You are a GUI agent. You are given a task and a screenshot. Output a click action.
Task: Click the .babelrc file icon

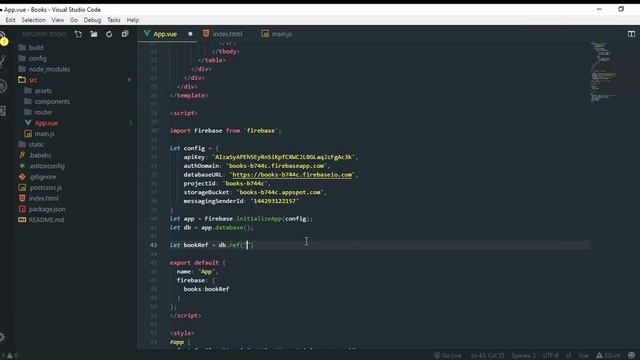tap(22, 155)
